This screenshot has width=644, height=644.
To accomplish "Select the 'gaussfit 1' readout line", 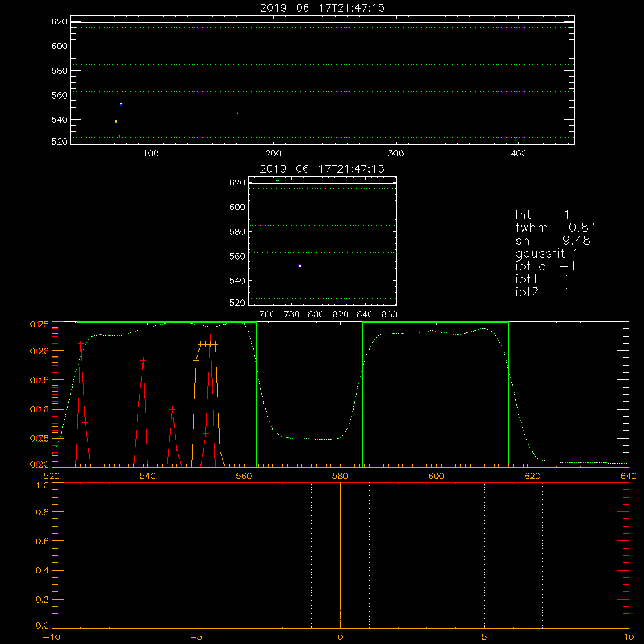I will tap(547, 253).
